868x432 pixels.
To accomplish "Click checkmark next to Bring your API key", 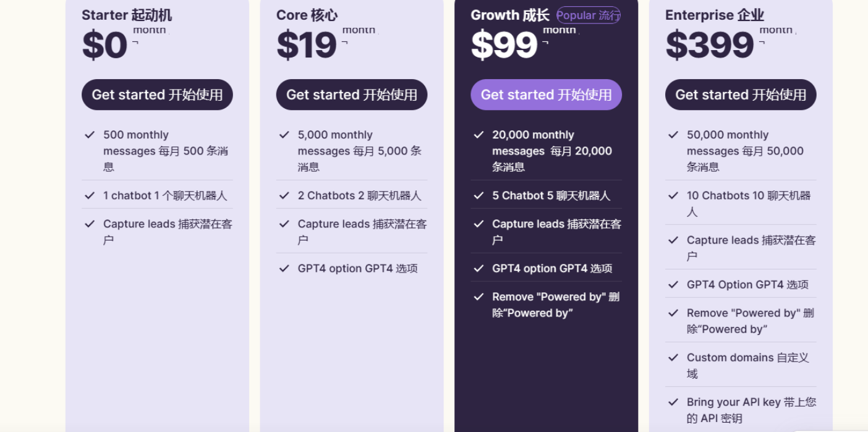I will (673, 402).
